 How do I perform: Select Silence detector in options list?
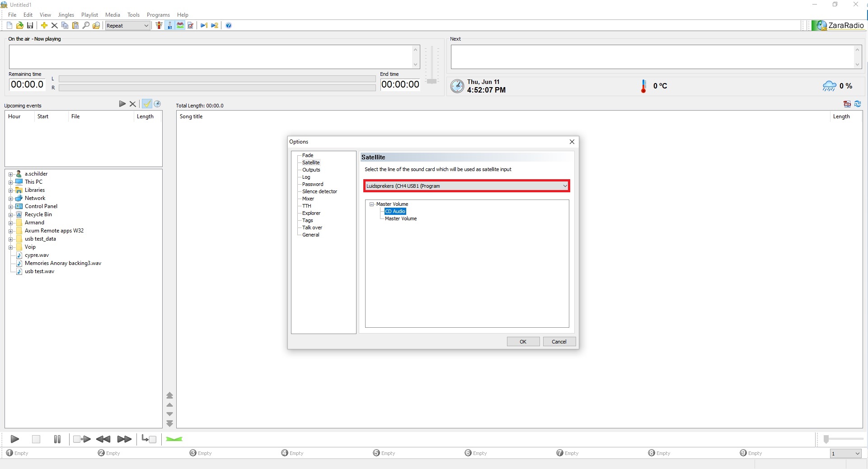[319, 191]
